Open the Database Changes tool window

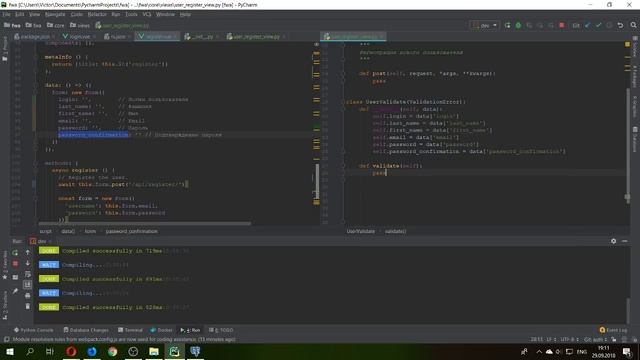tap(86, 330)
